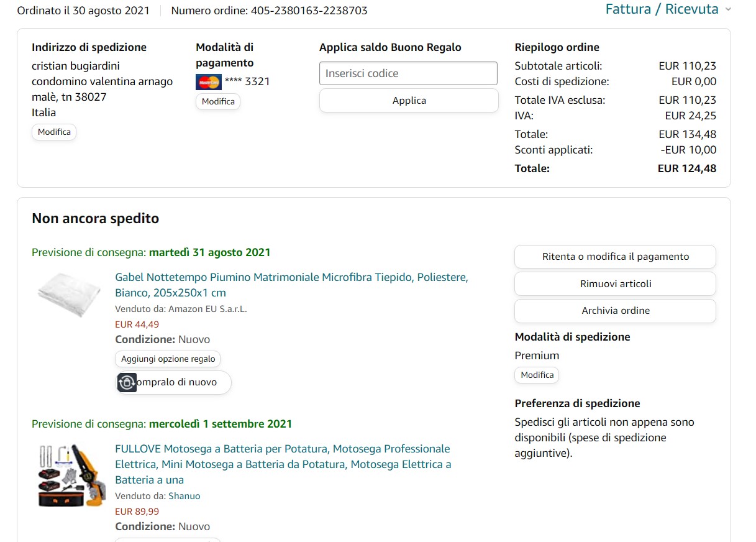The image size is (756, 542).
Task: Modify the Premium shipping method
Action: pyautogui.click(x=537, y=375)
